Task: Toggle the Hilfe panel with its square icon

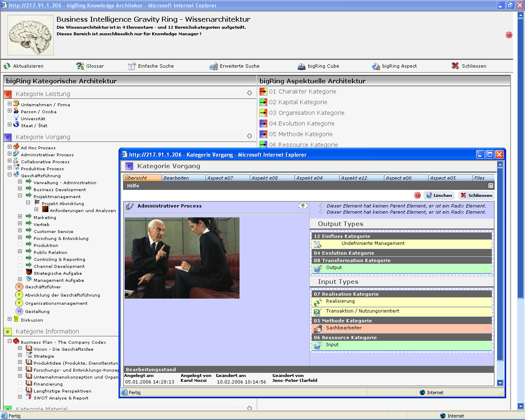Action: pyautogui.click(x=491, y=186)
